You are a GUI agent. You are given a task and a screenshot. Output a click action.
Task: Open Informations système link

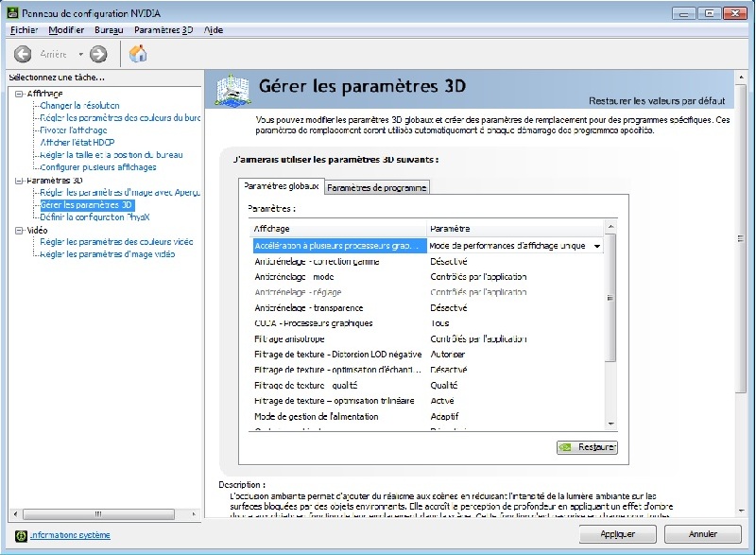(x=70, y=536)
